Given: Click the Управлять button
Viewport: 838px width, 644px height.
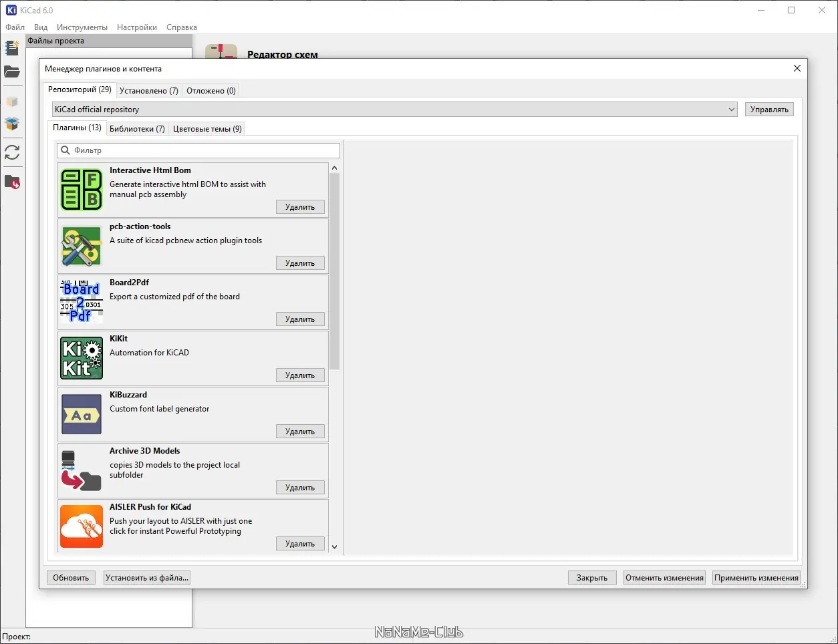Looking at the screenshot, I should point(769,110).
